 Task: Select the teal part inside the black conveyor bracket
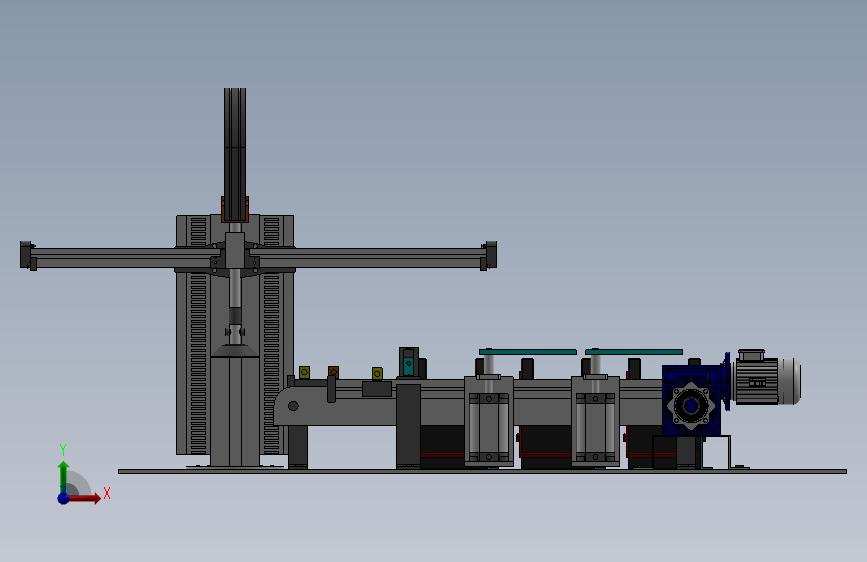click(x=408, y=365)
